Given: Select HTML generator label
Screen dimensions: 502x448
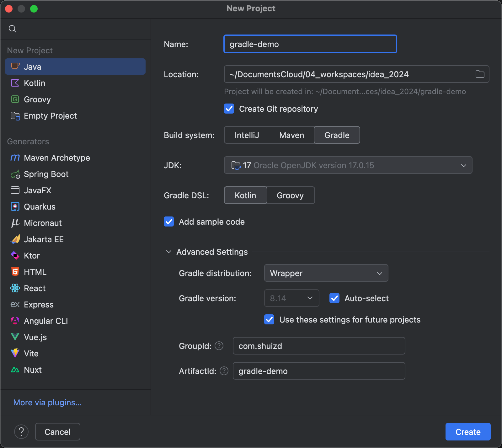Looking at the screenshot, I should 35,272.
